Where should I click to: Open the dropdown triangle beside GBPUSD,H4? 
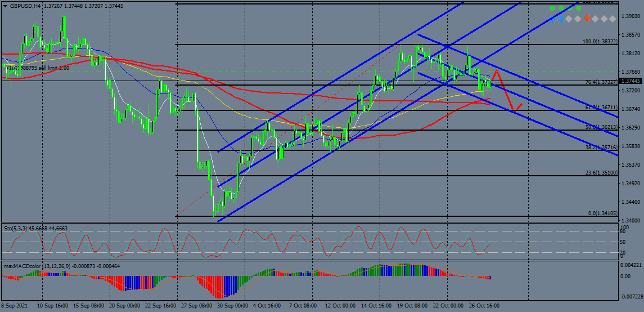click(x=6, y=6)
